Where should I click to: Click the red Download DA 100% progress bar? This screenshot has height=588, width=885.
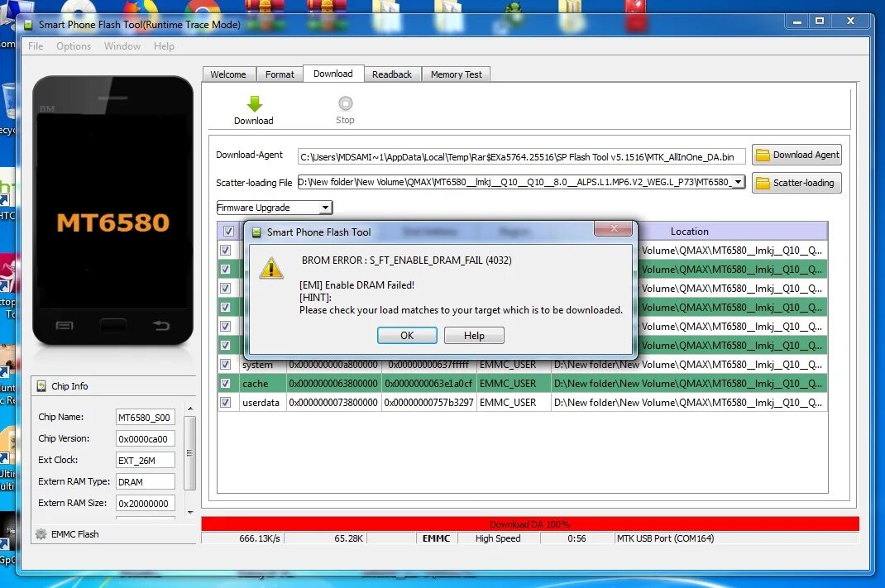530,523
